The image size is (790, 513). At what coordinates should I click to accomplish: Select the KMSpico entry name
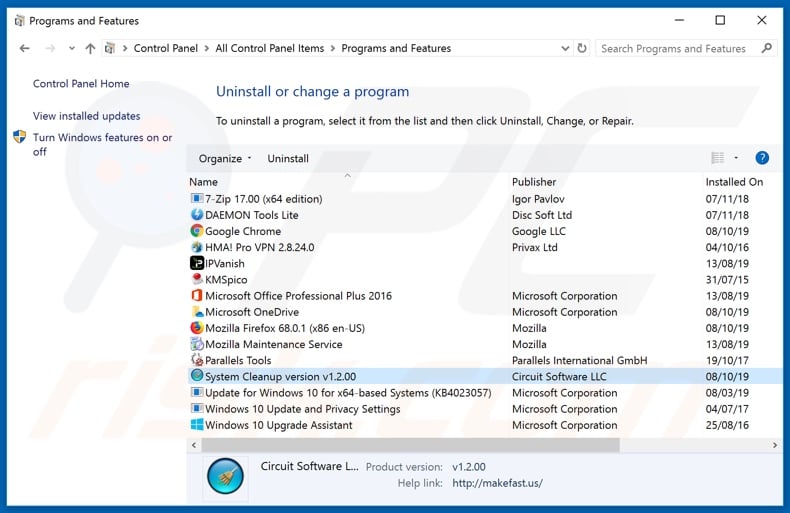[x=226, y=280]
